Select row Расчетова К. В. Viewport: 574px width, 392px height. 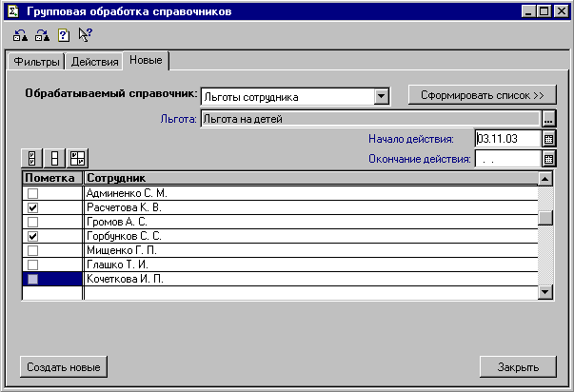[280, 207]
